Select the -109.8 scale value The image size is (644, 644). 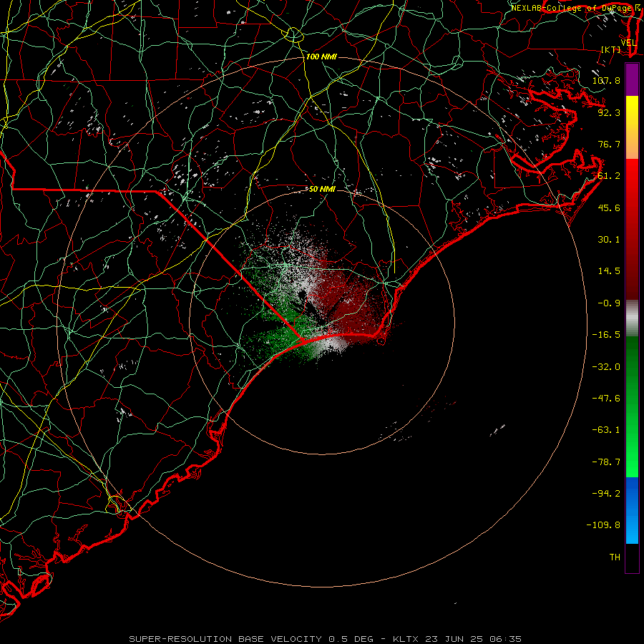604,525
